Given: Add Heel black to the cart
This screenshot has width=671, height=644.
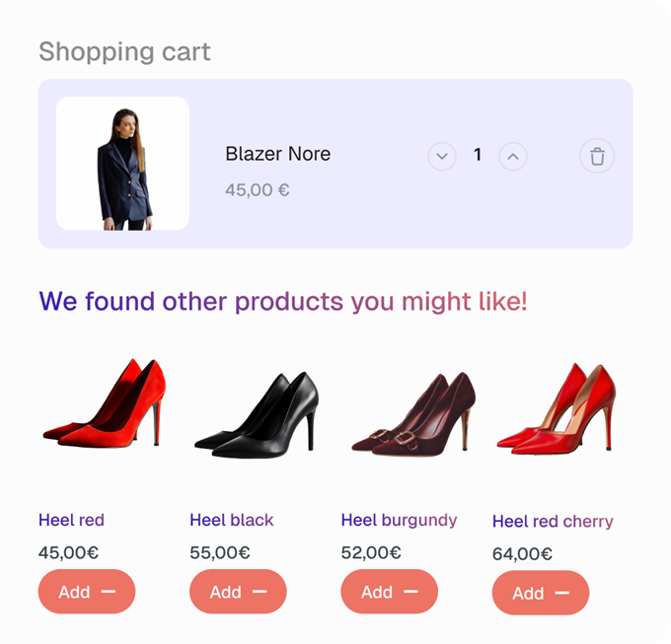Looking at the screenshot, I should pyautogui.click(x=238, y=592).
